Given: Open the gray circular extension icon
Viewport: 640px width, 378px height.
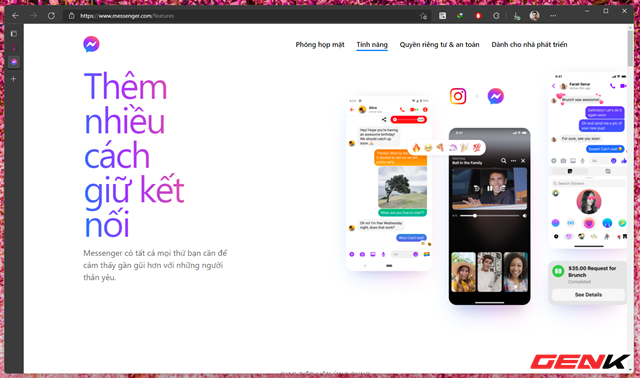Looking at the screenshot, I should (x=496, y=16).
